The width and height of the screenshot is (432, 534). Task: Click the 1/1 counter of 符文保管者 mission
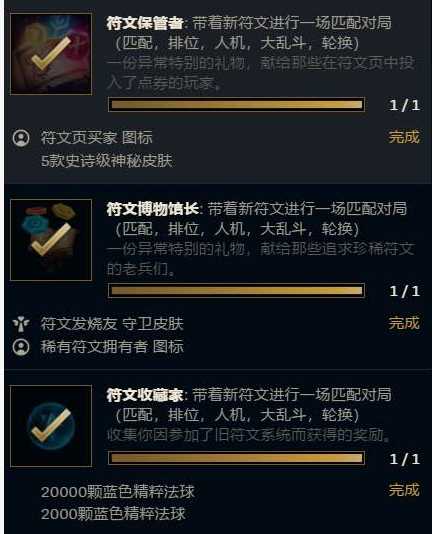tap(405, 105)
